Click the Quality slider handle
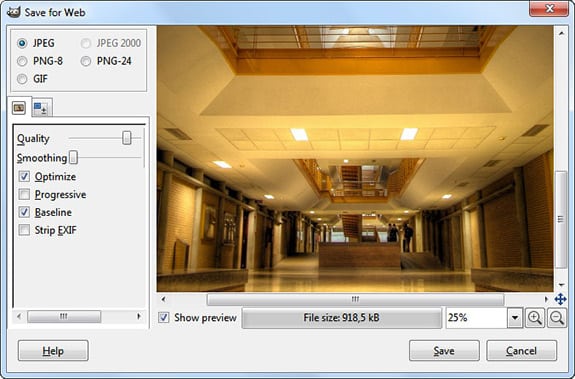The height and width of the screenshot is (379, 575). point(127,138)
